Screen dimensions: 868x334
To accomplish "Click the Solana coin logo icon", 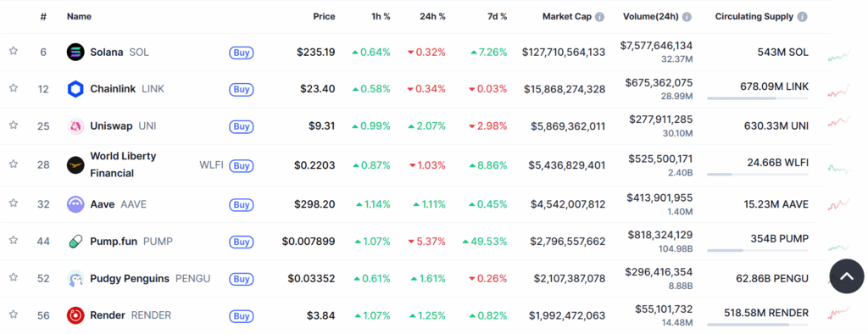I will pyautogui.click(x=75, y=52).
